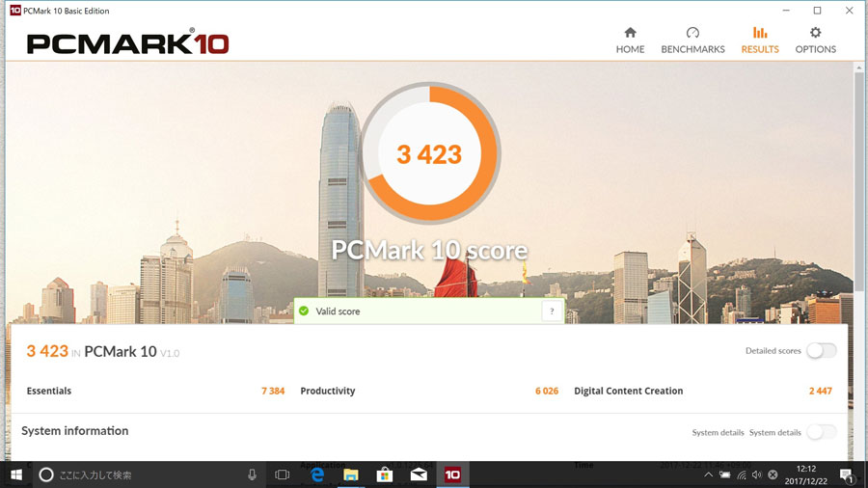
Task: Open the OPTIONS tab
Action: [815, 41]
